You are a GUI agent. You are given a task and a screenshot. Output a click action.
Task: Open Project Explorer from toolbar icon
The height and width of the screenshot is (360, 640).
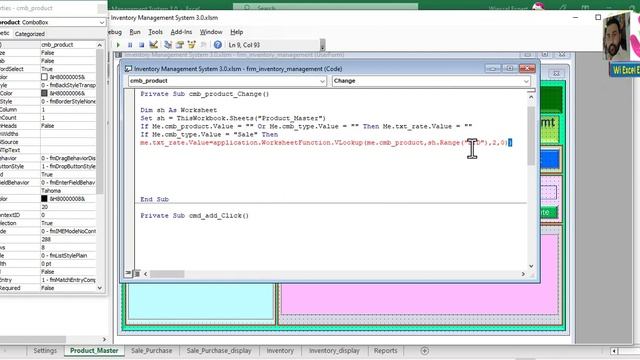[168, 45]
